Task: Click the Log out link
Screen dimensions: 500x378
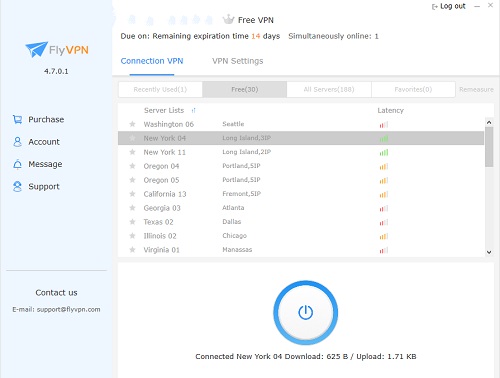Action: point(449,6)
